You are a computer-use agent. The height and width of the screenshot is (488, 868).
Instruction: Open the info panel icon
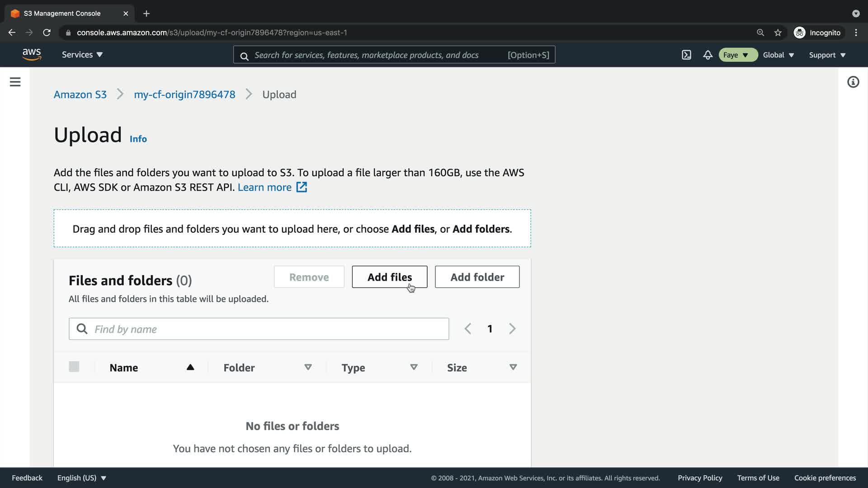coord(853,82)
